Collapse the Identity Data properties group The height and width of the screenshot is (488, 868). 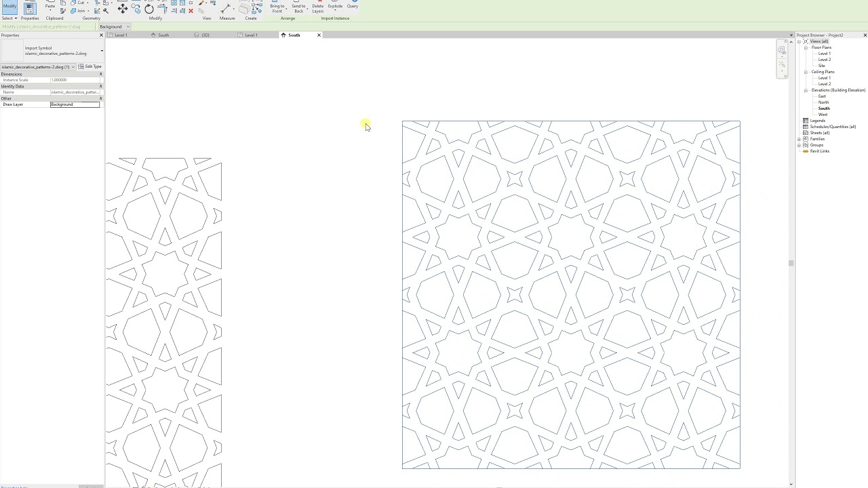click(x=101, y=86)
